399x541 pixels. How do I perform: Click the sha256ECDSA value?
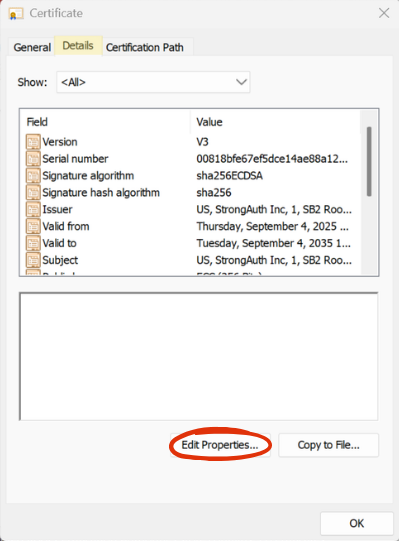coord(230,176)
